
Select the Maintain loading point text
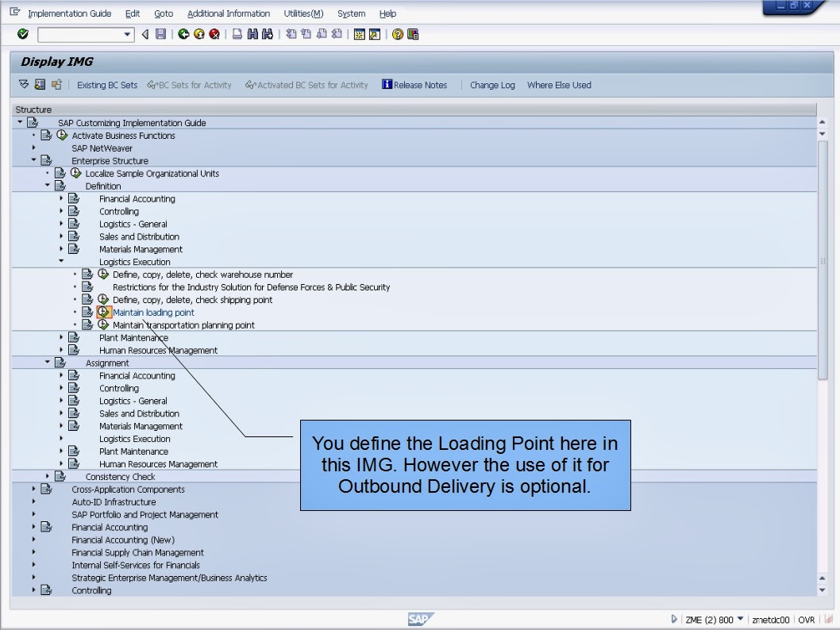pyautogui.click(x=153, y=313)
